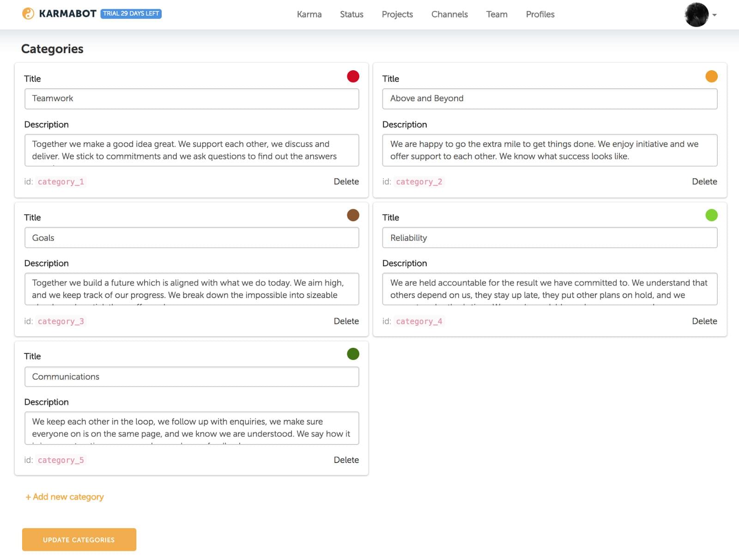Screen dimensions: 739x560
Task: Click Add new category
Action: (x=64, y=497)
